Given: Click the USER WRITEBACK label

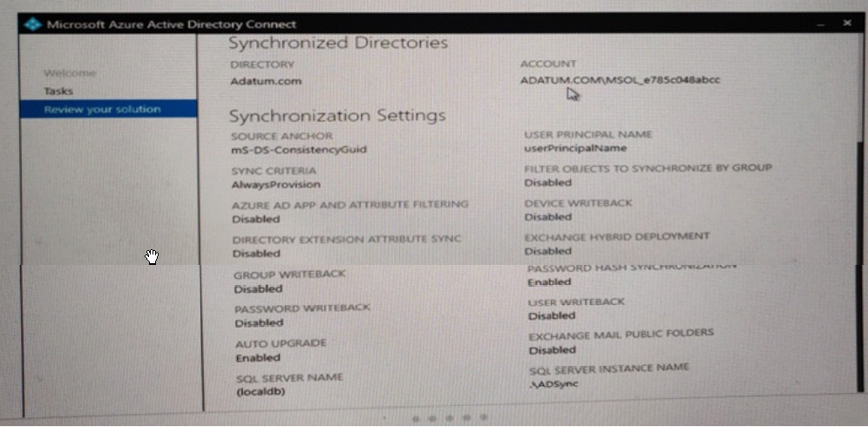Looking at the screenshot, I should tap(576, 302).
